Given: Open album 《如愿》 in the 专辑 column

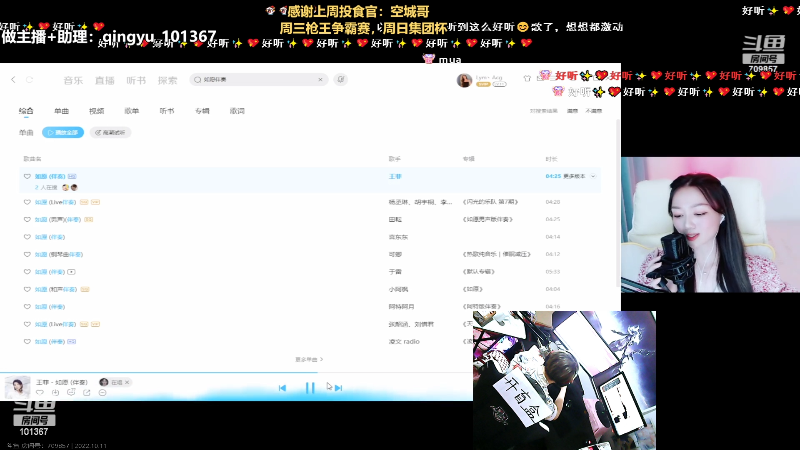Looking at the screenshot, I should coord(472,289).
